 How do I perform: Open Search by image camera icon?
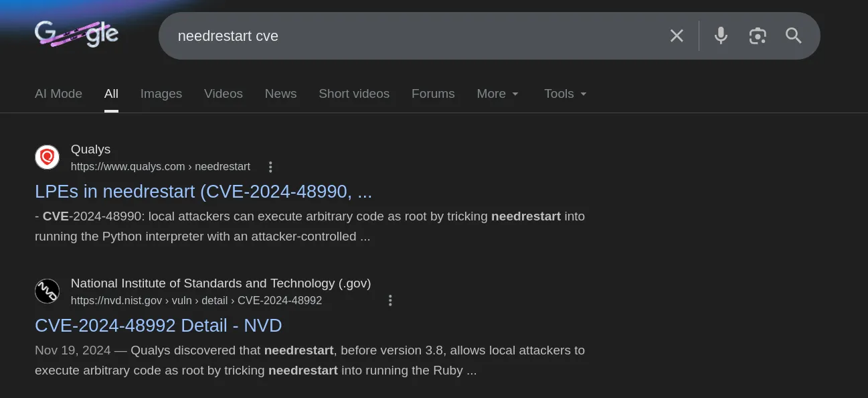[x=758, y=36]
